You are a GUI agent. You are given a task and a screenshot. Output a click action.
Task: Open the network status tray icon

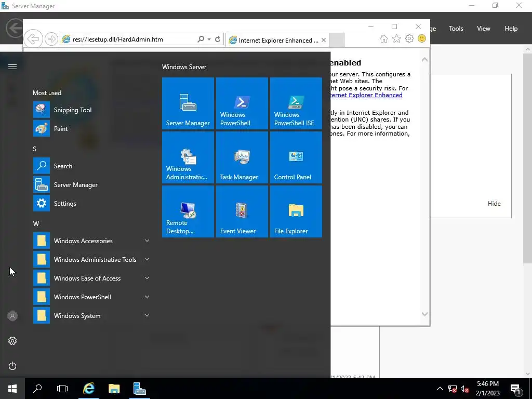pos(453,389)
